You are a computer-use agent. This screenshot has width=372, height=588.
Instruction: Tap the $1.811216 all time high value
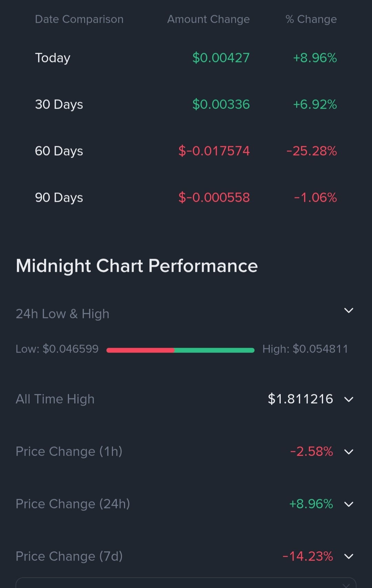click(x=300, y=399)
